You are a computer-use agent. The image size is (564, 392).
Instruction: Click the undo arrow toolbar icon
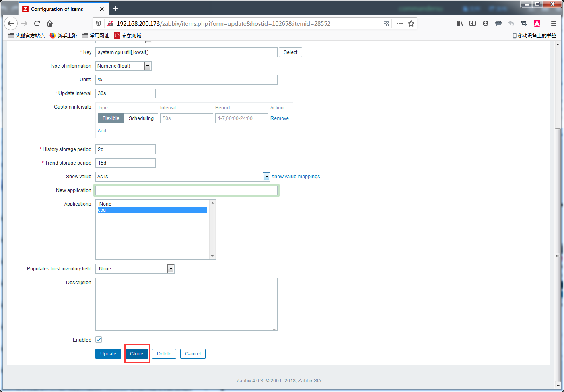tap(511, 23)
